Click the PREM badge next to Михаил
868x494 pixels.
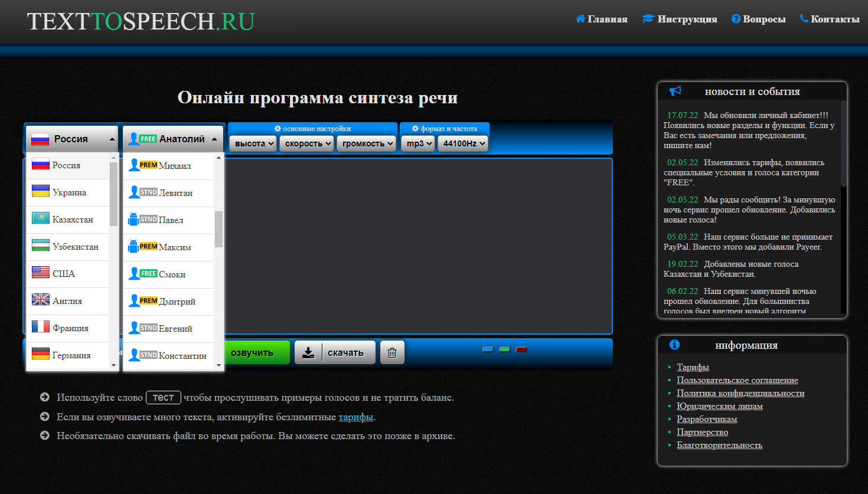point(148,165)
